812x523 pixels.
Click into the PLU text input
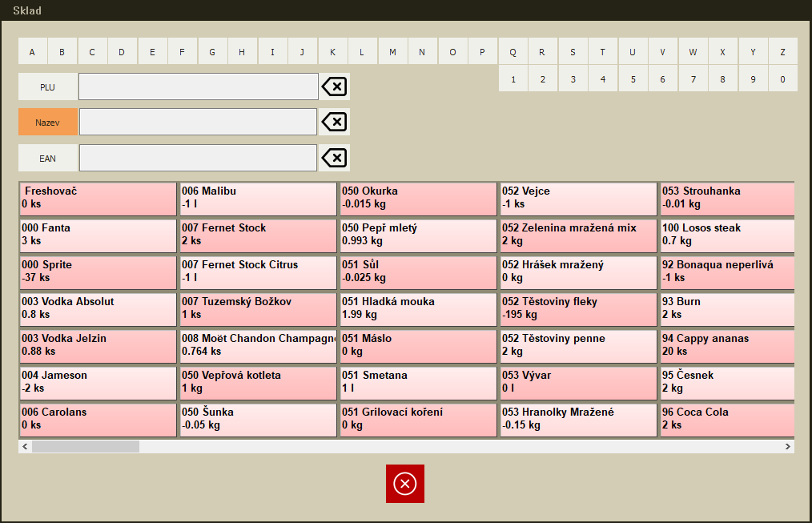coord(199,87)
